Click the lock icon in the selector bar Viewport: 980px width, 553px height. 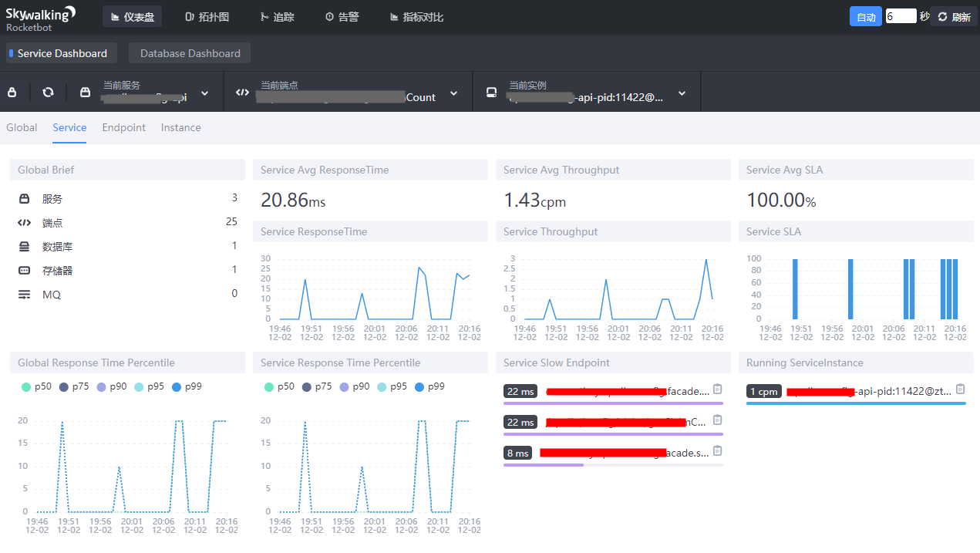point(12,93)
